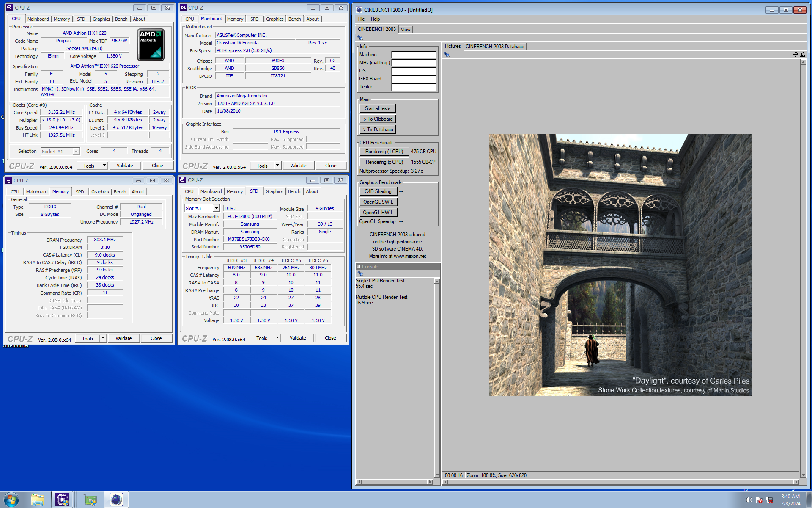
Task: Open the Windows Start orb
Action: click(x=11, y=500)
